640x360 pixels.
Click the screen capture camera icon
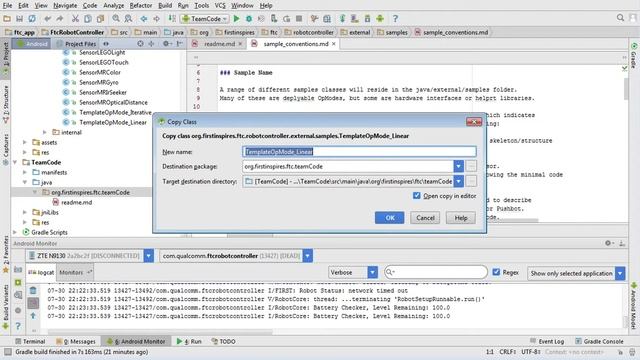pos(18,270)
